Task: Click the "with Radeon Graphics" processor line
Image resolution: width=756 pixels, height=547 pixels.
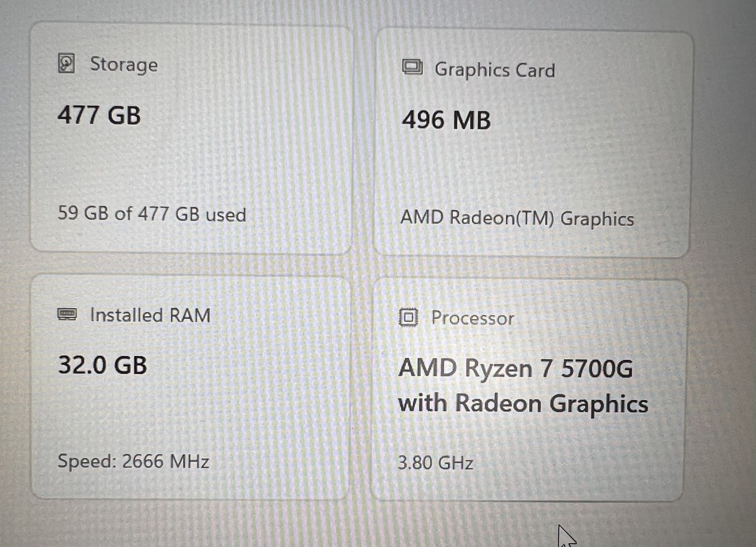Action: coord(523,404)
